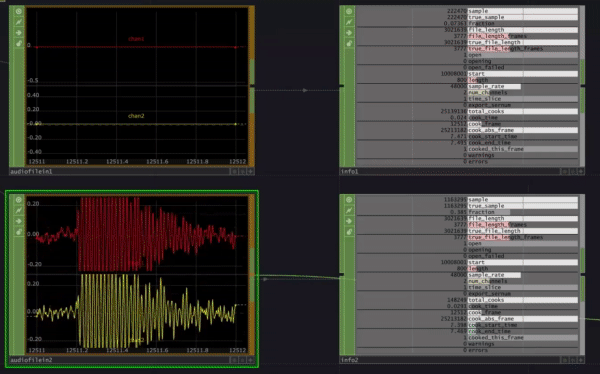The height and width of the screenshot is (374, 600).
Task: Toggle Clone Immune flag on info2
Action: tap(349, 211)
